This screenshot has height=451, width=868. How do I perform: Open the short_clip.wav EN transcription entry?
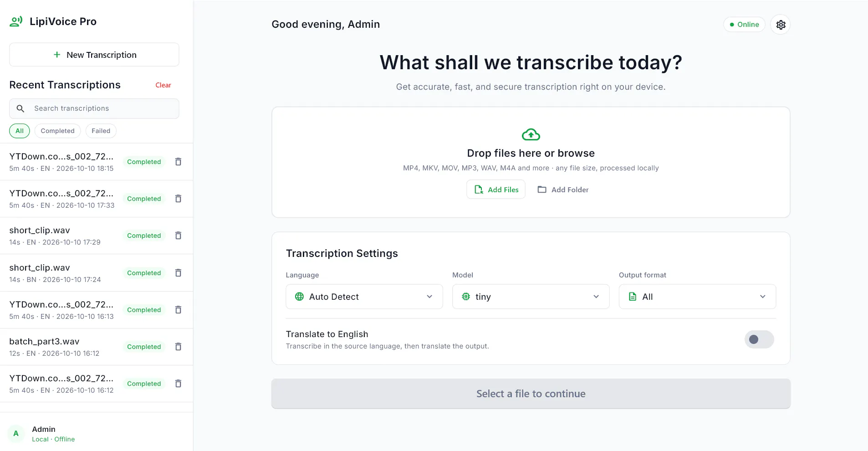point(61,236)
